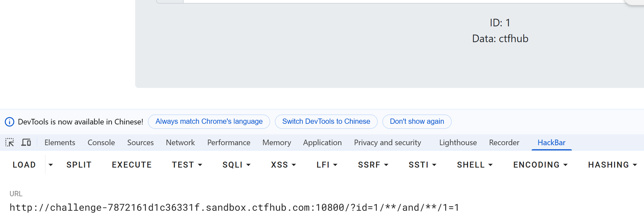Expand the SHELL dropdown menu
Image resolution: width=644 pixels, height=214 pixels.
point(475,165)
